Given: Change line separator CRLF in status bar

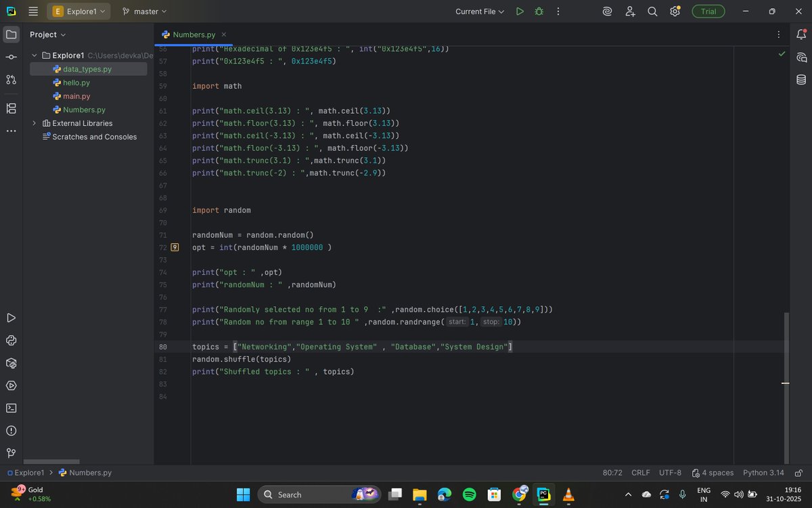Looking at the screenshot, I should point(640,473).
